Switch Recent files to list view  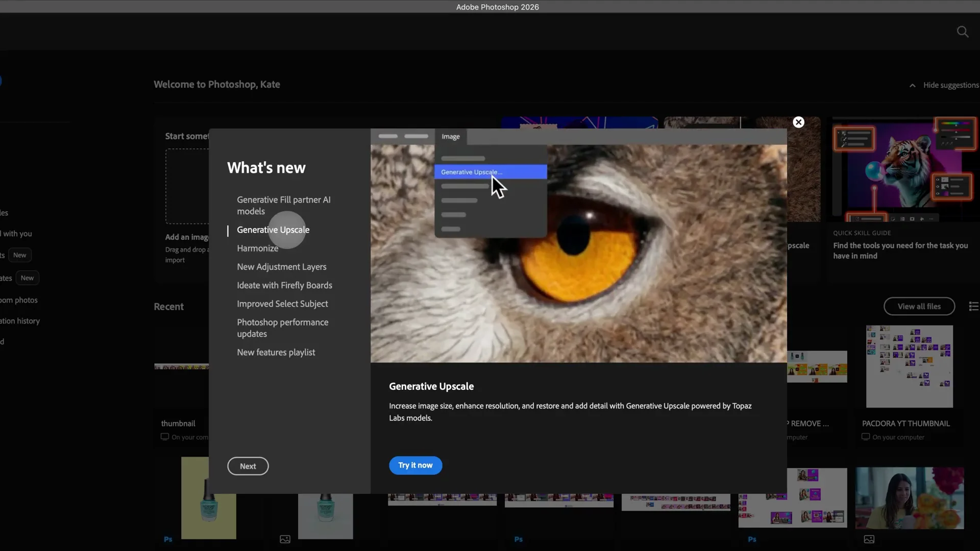(973, 306)
